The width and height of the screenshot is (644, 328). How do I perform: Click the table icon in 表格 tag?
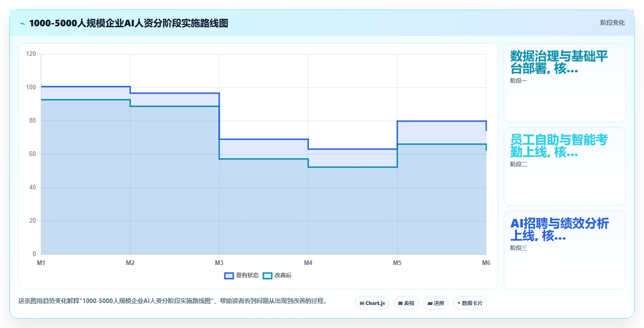(x=400, y=304)
